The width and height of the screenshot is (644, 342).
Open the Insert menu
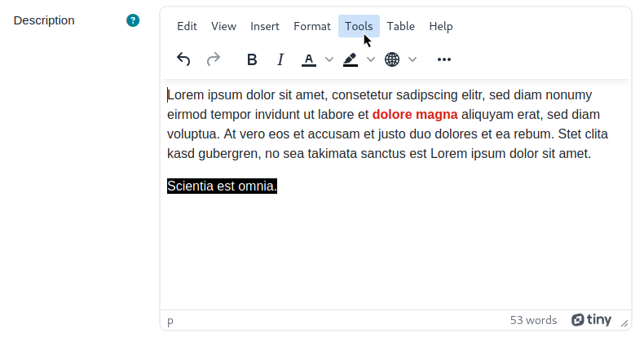(x=264, y=26)
